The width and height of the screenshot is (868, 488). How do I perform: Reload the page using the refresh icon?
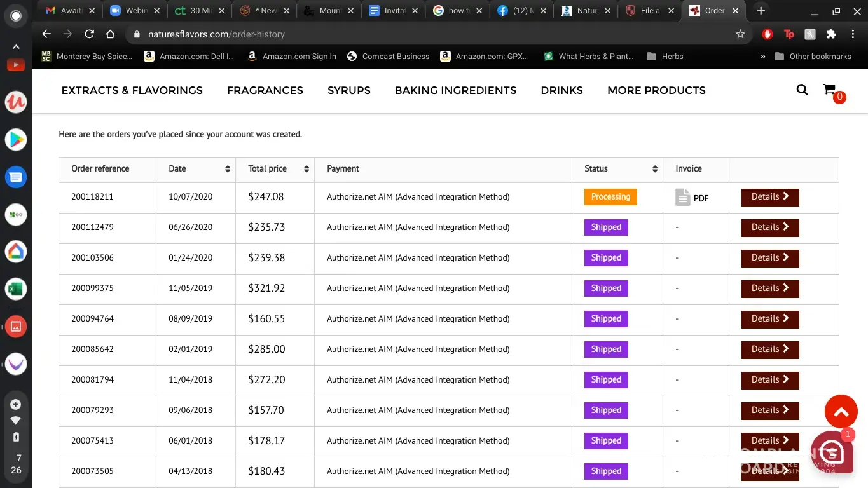pyautogui.click(x=89, y=34)
